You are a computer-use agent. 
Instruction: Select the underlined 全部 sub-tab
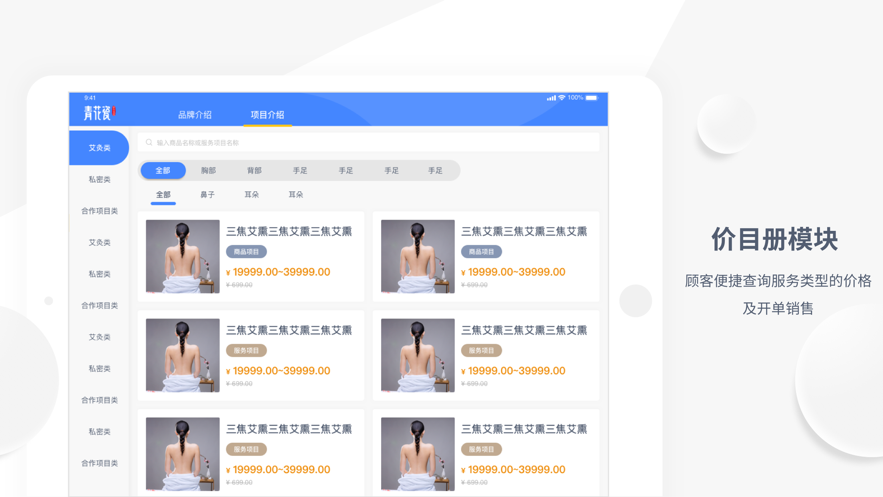coord(163,195)
